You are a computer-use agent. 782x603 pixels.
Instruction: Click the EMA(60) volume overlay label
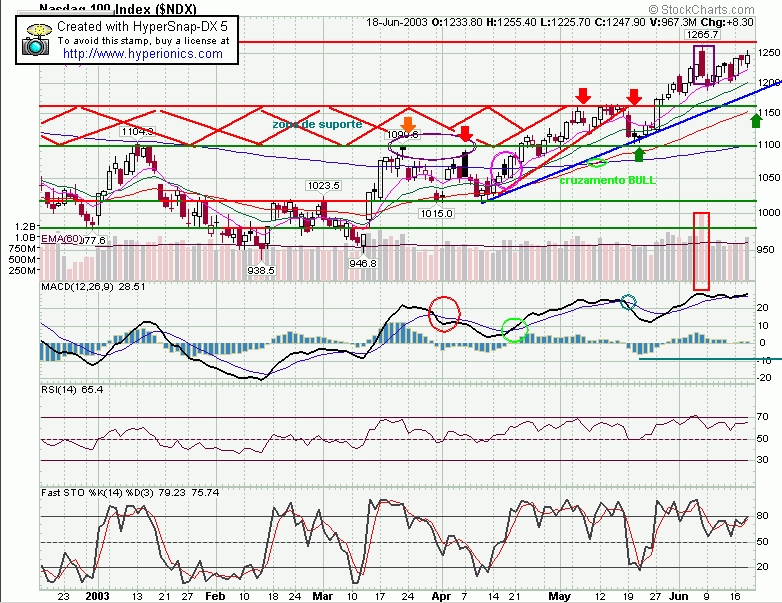click(61, 239)
